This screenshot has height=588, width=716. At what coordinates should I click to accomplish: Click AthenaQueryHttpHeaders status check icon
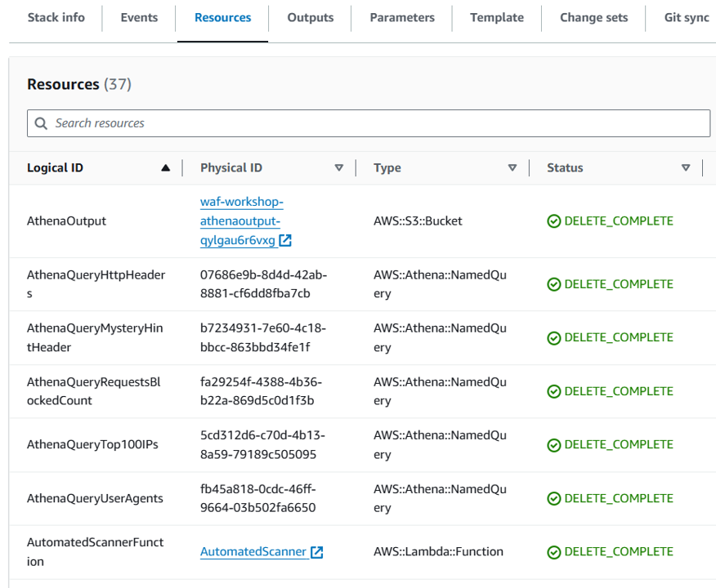[x=554, y=284]
